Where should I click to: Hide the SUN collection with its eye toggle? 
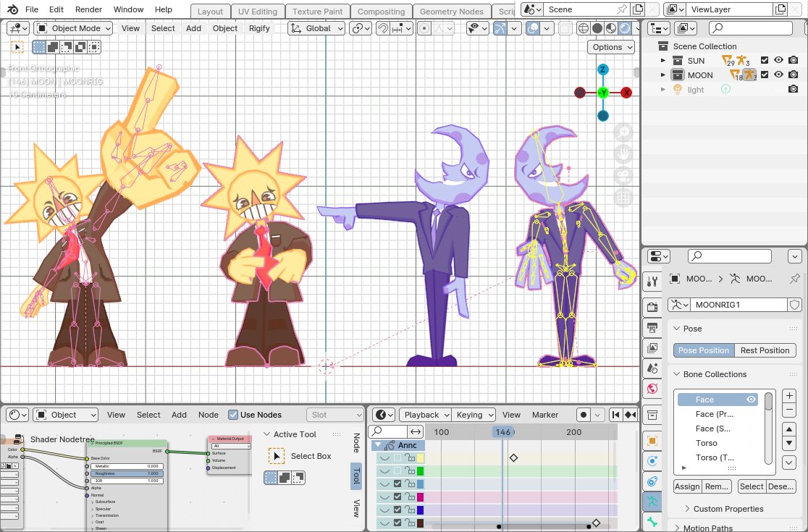[x=779, y=60]
